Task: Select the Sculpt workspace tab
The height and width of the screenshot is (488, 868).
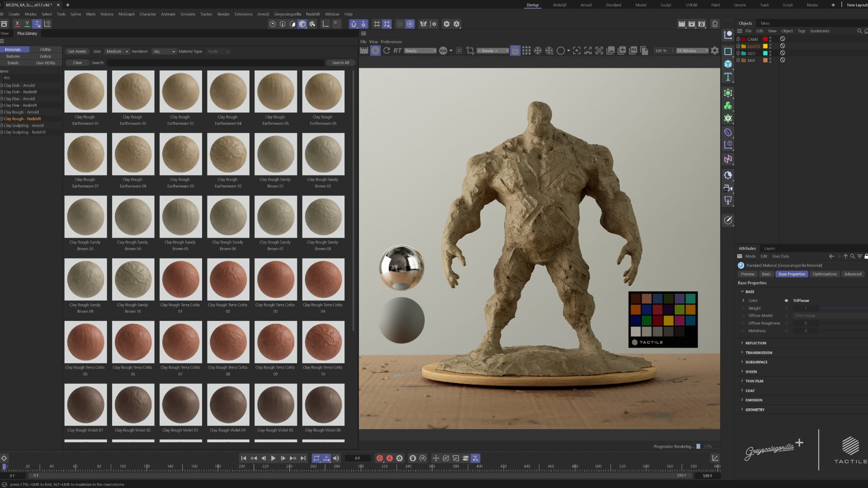Action: (666, 5)
